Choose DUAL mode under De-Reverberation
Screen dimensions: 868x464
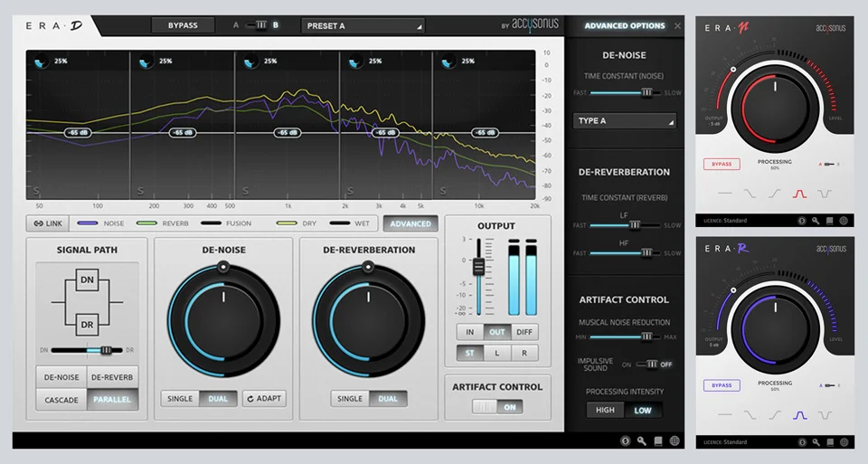click(x=388, y=399)
